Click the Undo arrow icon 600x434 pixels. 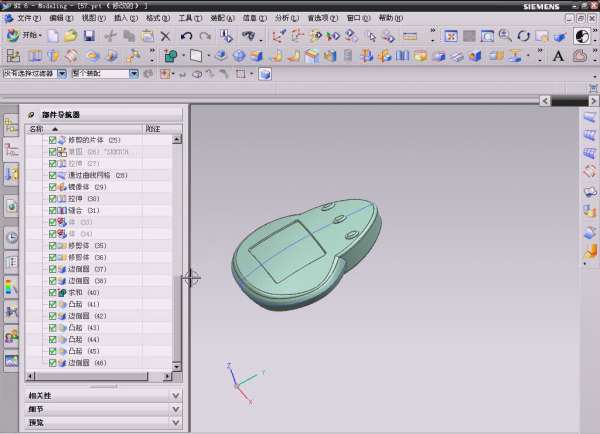tap(186, 36)
